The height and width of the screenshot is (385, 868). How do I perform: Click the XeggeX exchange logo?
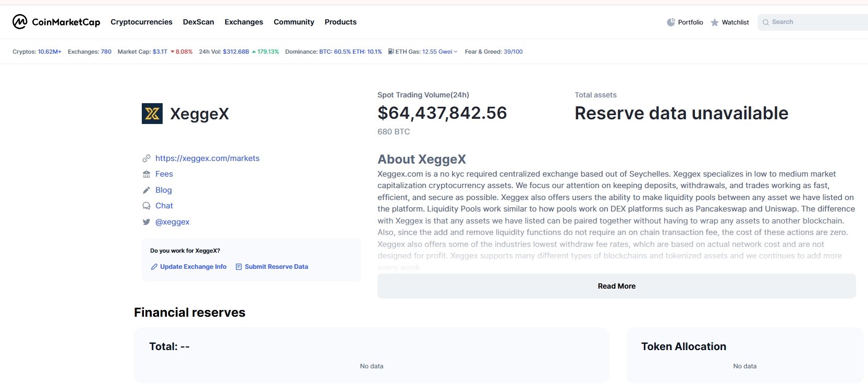click(152, 114)
